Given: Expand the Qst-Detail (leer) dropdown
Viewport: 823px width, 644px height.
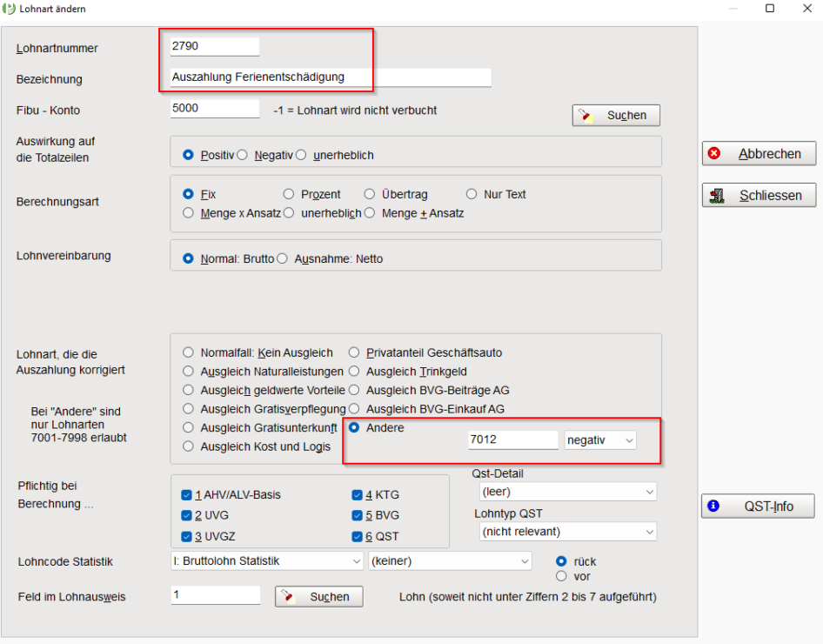Looking at the screenshot, I should tap(568, 492).
